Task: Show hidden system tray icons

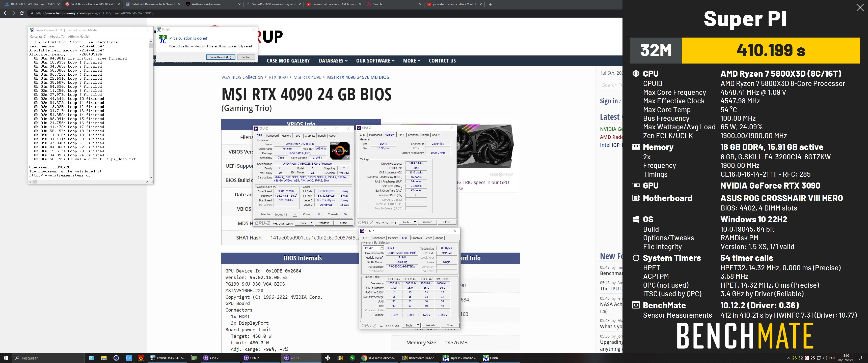Action: tap(788, 358)
